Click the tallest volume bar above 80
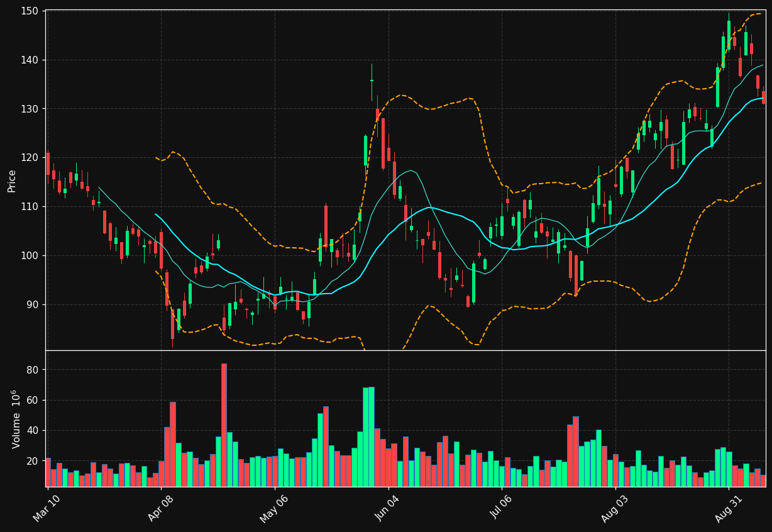 pos(224,425)
